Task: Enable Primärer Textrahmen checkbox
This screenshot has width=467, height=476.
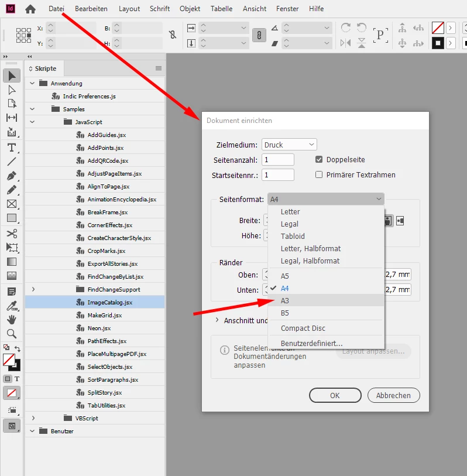Action: [318, 174]
